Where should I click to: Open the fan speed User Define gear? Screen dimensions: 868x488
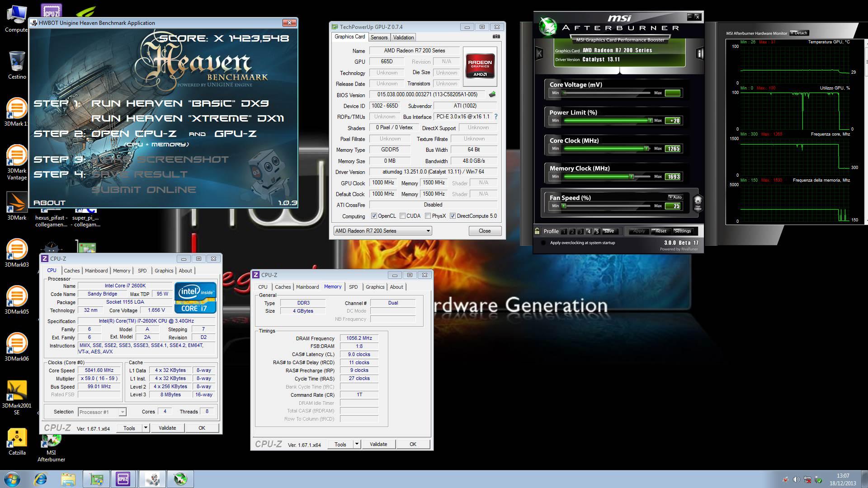pyautogui.click(x=698, y=202)
